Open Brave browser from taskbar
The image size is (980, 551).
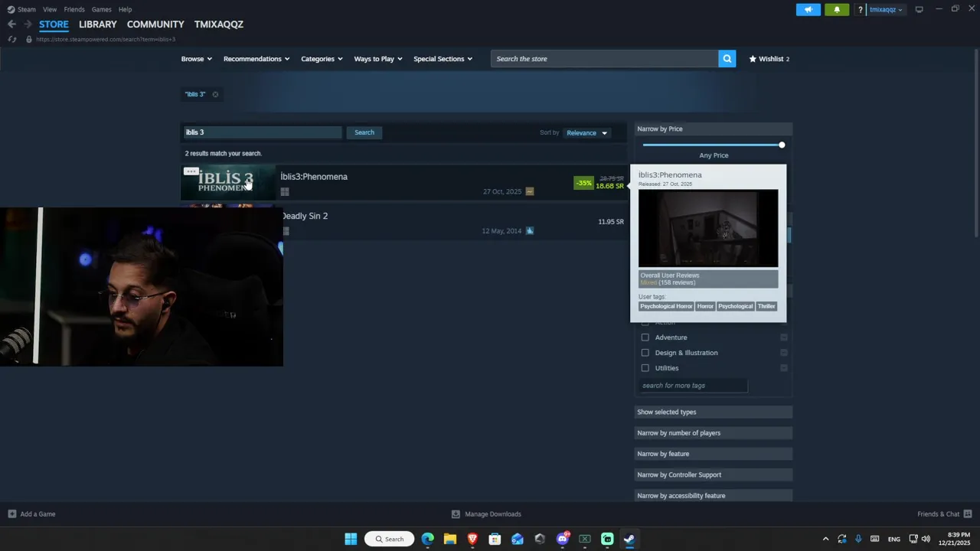pos(472,539)
